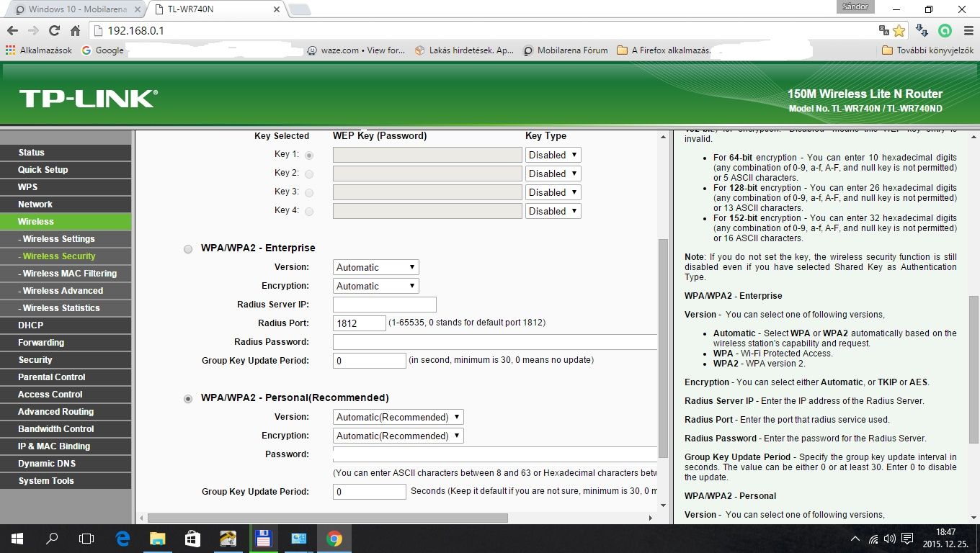Open System Tools in sidebar
The image size is (980, 553).
(x=66, y=481)
